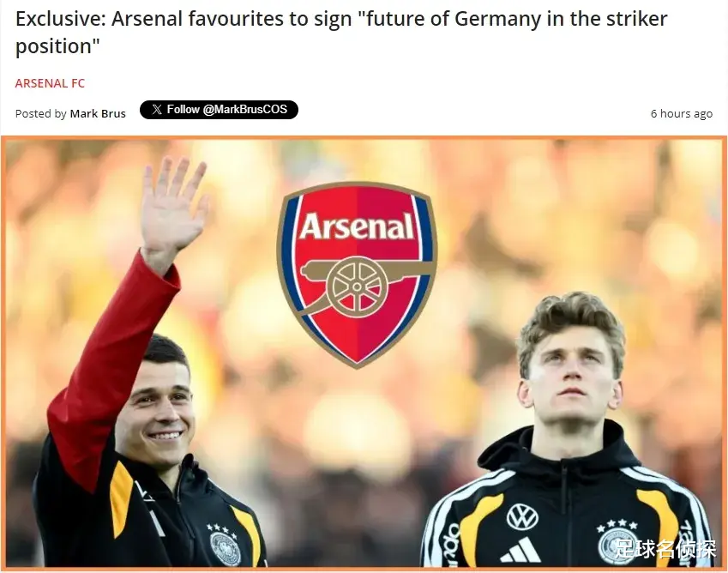Screen dimensions: 728x573
Task: Click the DFB crest beside the Chinese watermark
Action: 615,546
